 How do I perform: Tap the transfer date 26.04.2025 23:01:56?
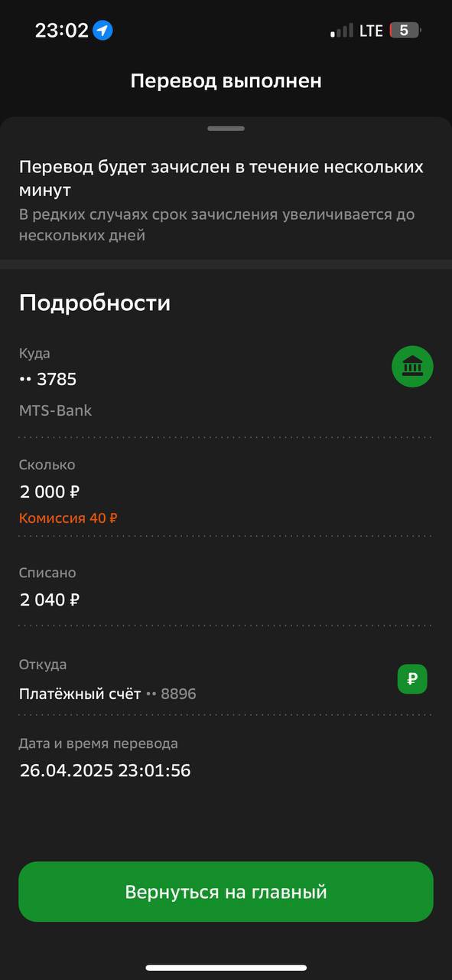(x=105, y=770)
